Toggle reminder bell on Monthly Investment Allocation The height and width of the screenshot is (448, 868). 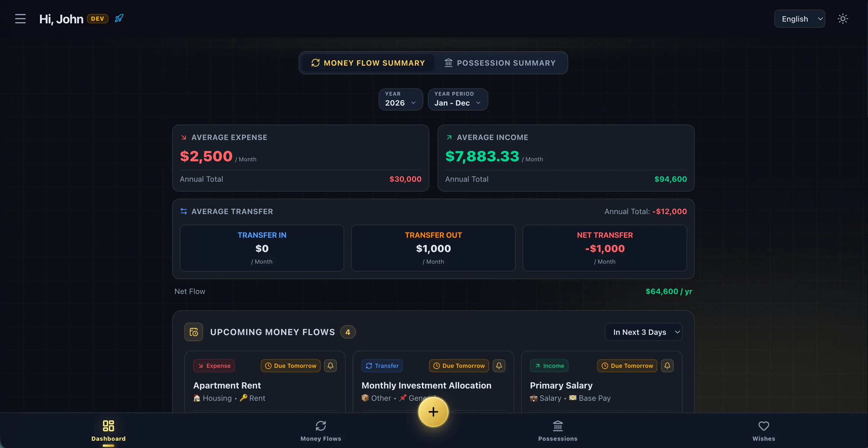499,366
